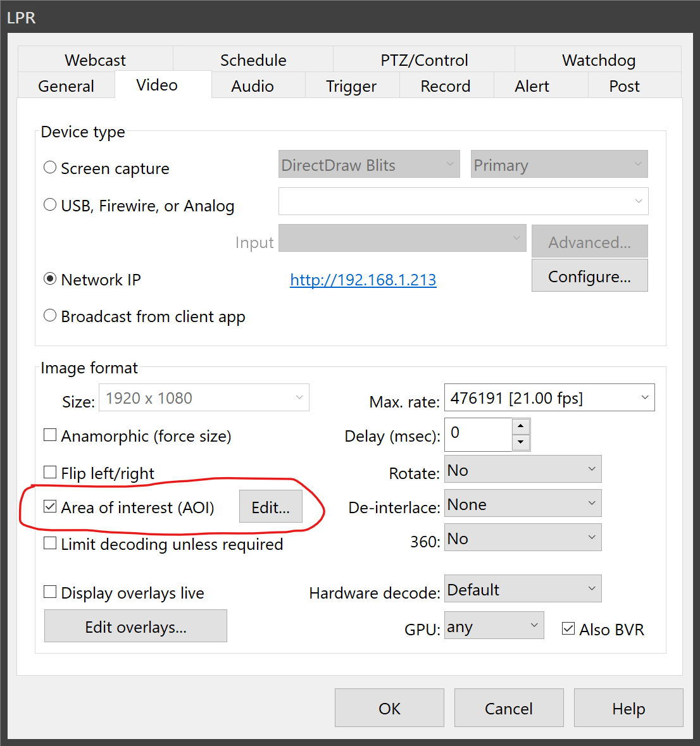The height and width of the screenshot is (746, 700).
Task: Click the Edit overlays... button
Action: point(135,626)
